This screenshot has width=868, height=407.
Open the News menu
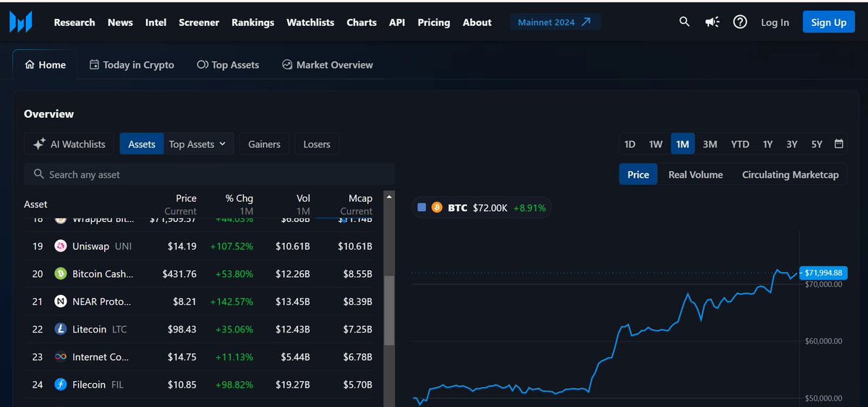pos(120,22)
